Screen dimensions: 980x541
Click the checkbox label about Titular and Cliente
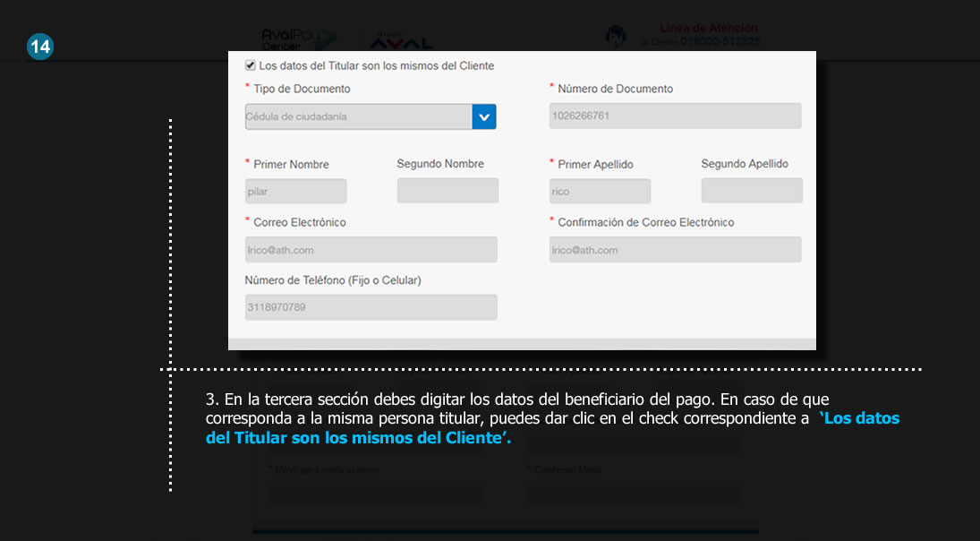[x=376, y=65]
